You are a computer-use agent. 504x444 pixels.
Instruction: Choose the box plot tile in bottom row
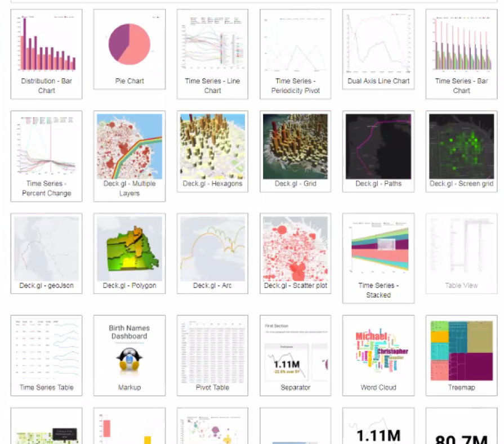pos(130,426)
